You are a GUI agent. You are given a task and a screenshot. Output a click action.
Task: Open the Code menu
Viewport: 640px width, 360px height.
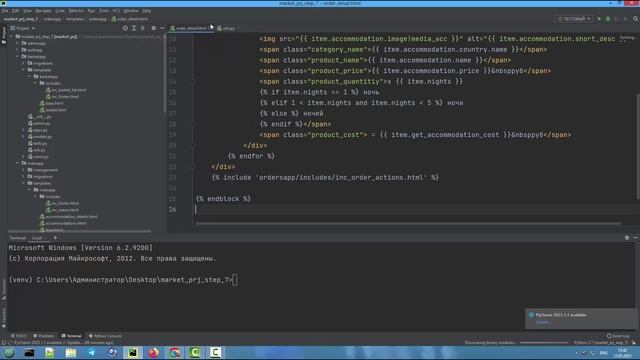(60, 11)
